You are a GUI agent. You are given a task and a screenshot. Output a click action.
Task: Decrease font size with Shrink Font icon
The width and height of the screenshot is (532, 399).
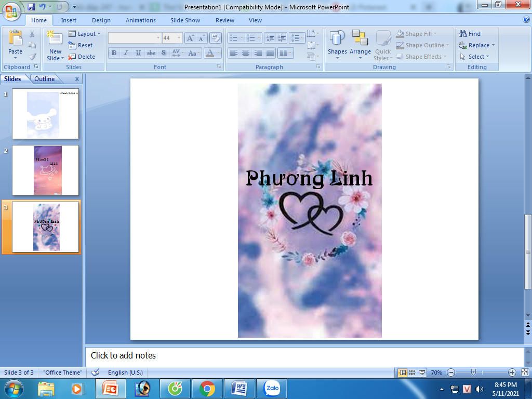click(201, 38)
